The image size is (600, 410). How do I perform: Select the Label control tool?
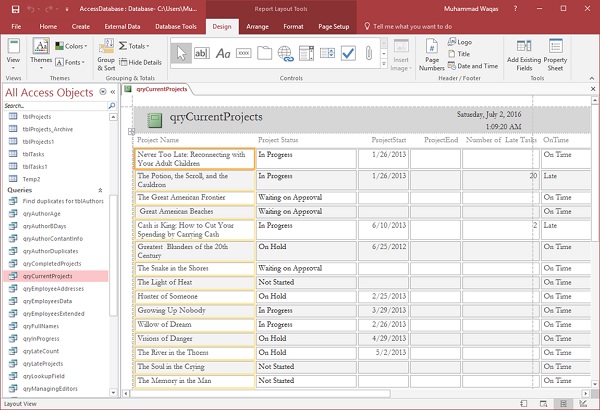224,52
